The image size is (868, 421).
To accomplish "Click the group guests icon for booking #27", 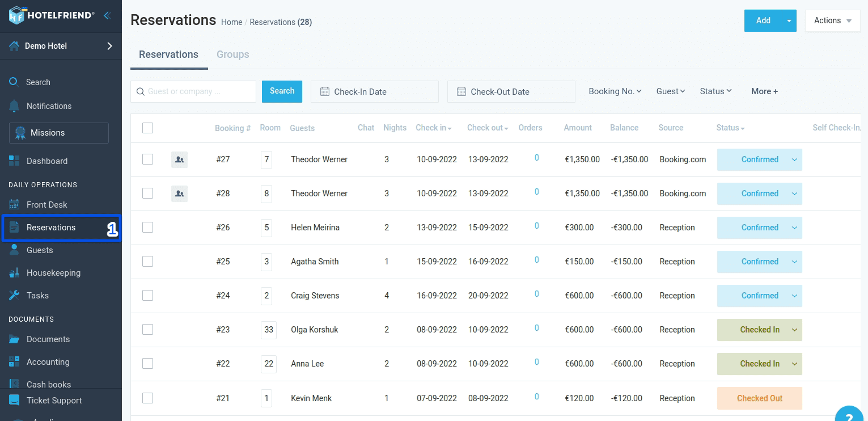I will pyautogui.click(x=179, y=160).
